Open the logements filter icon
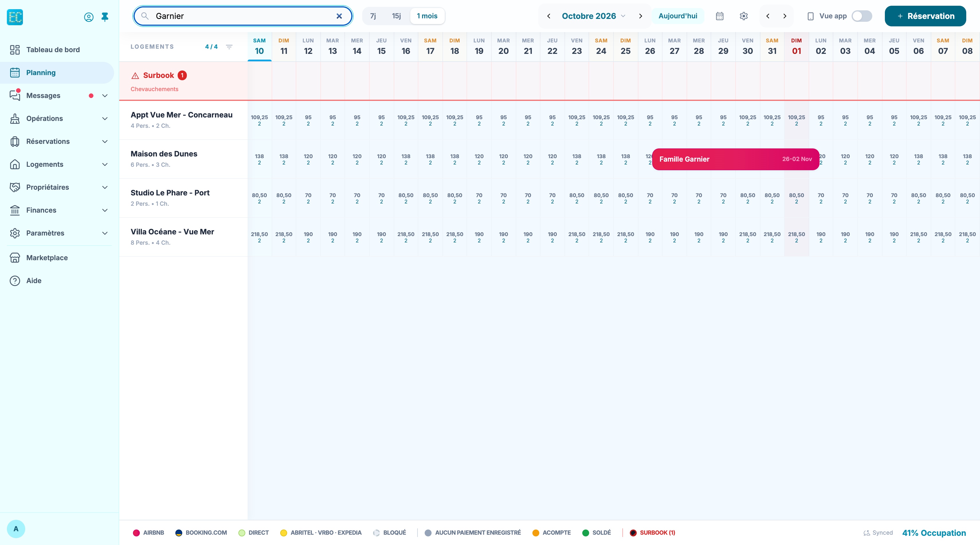This screenshot has width=980, height=545. pyautogui.click(x=229, y=47)
